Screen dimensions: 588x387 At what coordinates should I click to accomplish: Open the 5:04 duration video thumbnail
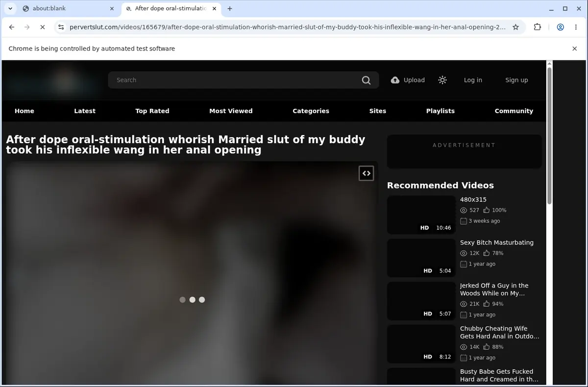coord(421,258)
